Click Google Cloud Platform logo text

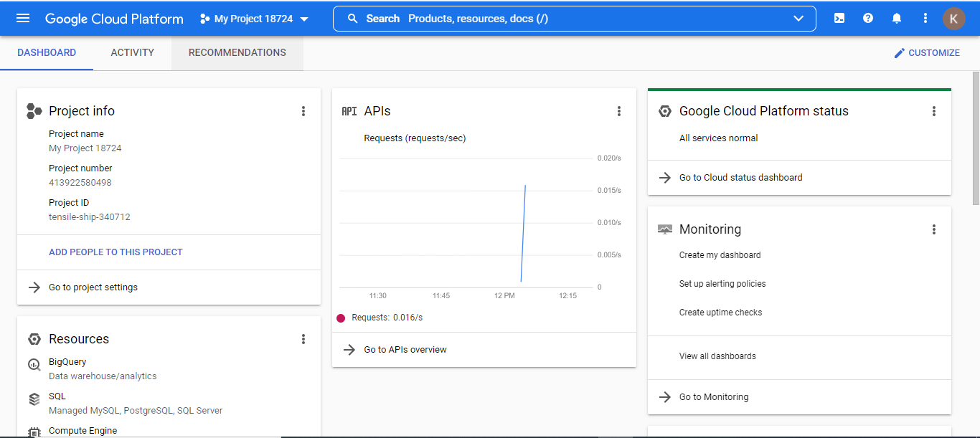114,19
